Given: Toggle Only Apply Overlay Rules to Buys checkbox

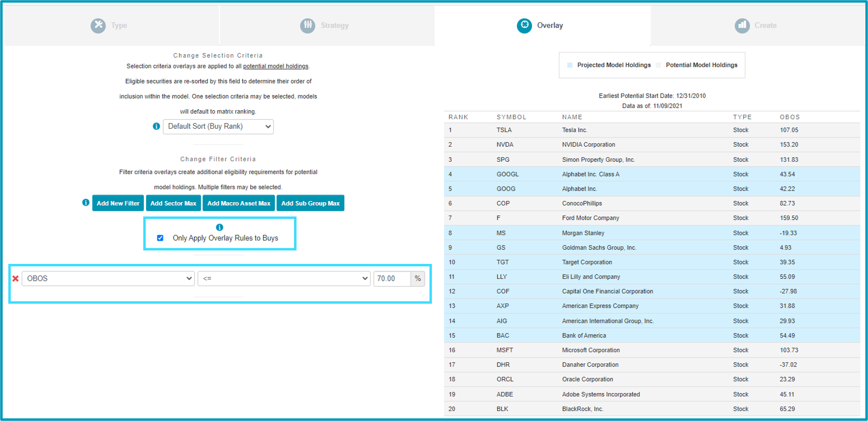Looking at the screenshot, I should tap(160, 238).
